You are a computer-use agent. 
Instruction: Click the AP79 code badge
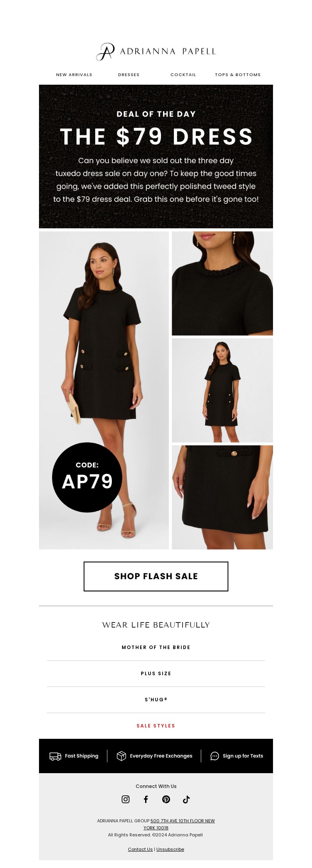87,477
